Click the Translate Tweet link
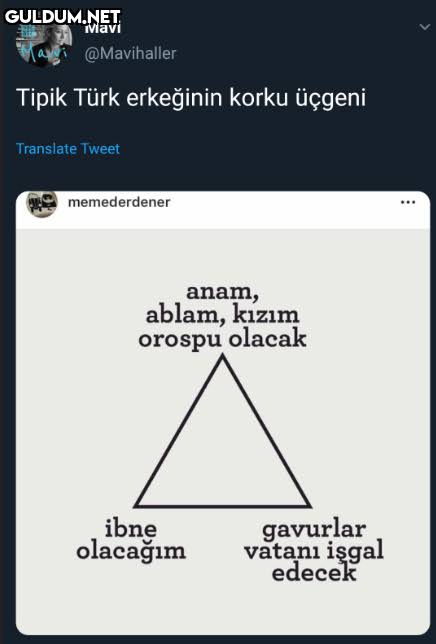436x644 pixels. click(68, 148)
